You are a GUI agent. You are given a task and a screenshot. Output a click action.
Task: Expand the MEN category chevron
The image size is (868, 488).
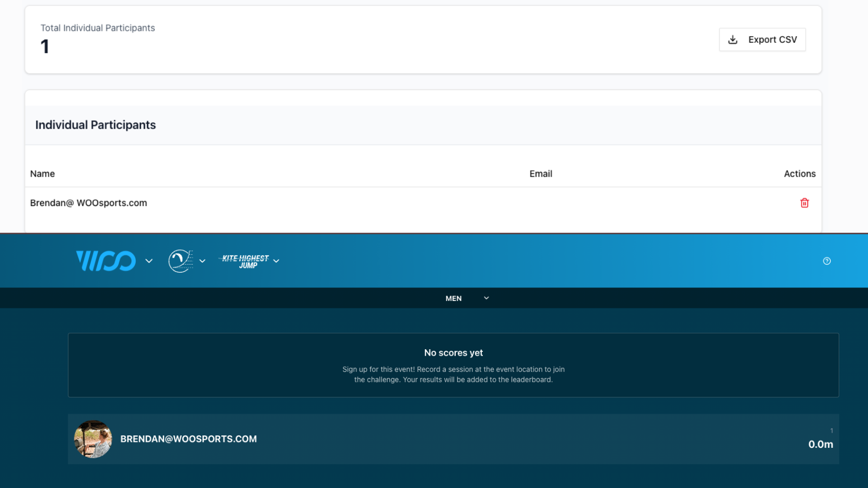point(487,298)
